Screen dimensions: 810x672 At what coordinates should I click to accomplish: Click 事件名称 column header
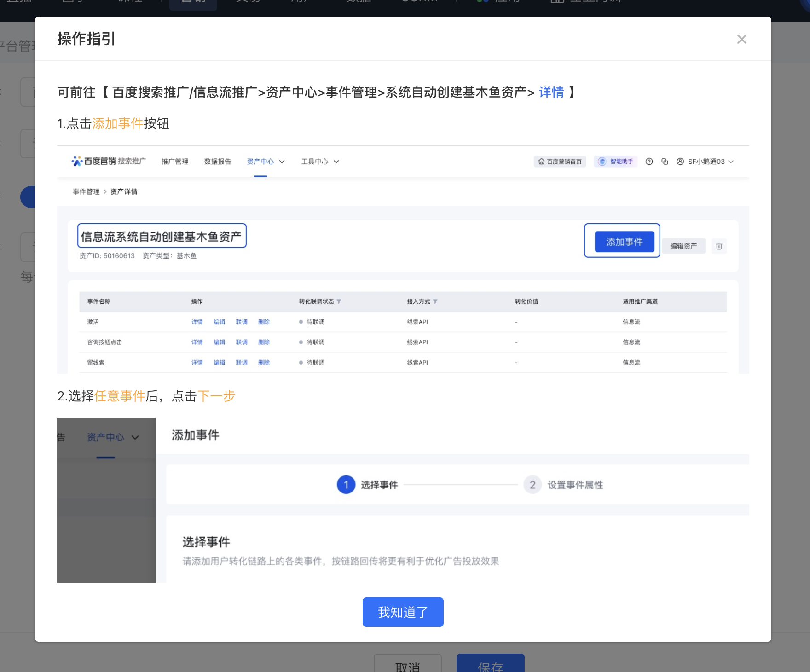pos(99,301)
